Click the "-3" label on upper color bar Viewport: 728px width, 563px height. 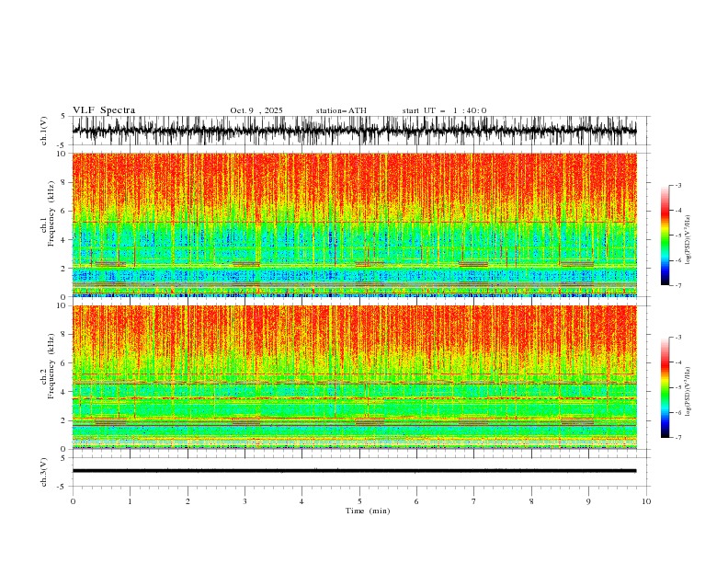(x=677, y=185)
